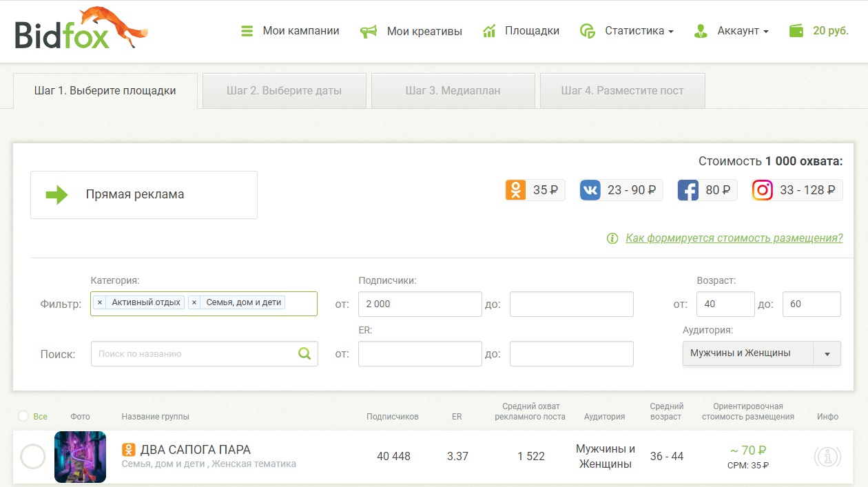Open Как формируется стоимость размещения link
868x487 pixels.
point(734,238)
